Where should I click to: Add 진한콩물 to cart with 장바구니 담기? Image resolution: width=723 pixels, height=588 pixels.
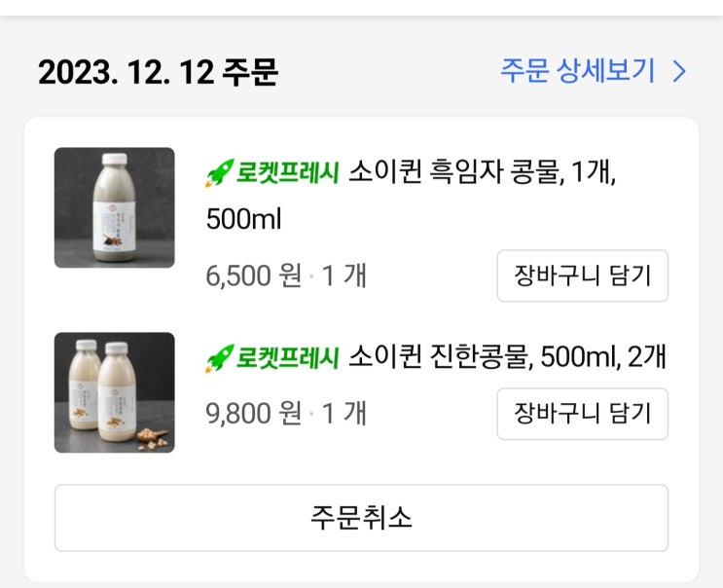click(x=582, y=414)
